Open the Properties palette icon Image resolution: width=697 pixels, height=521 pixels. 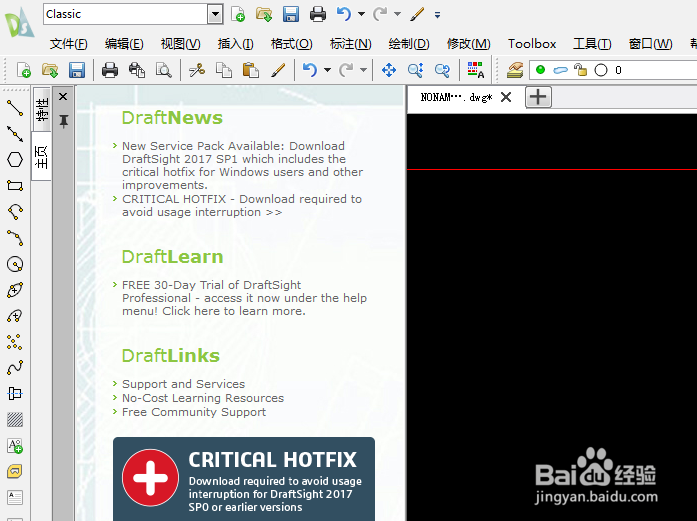pyautogui.click(x=475, y=70)
